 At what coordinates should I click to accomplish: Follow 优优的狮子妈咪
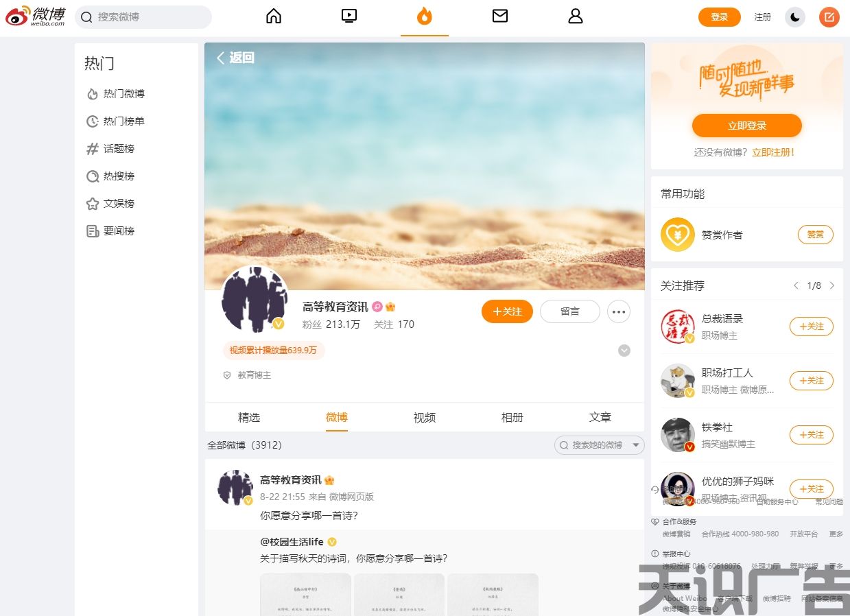point(812,489)
